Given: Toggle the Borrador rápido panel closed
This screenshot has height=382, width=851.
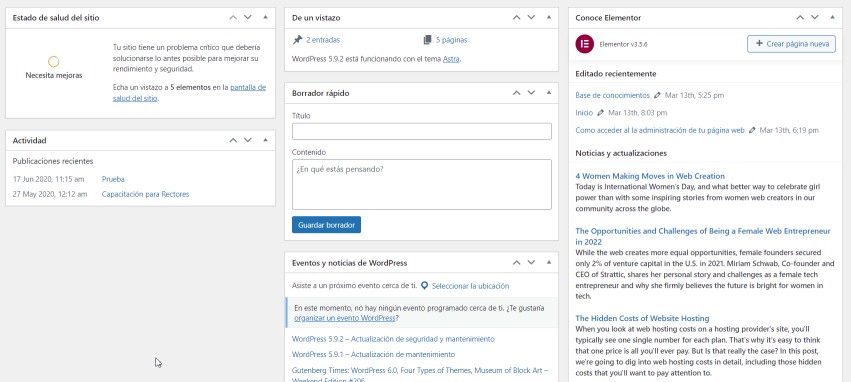Looking at the screenshot, I should (549, 93).
